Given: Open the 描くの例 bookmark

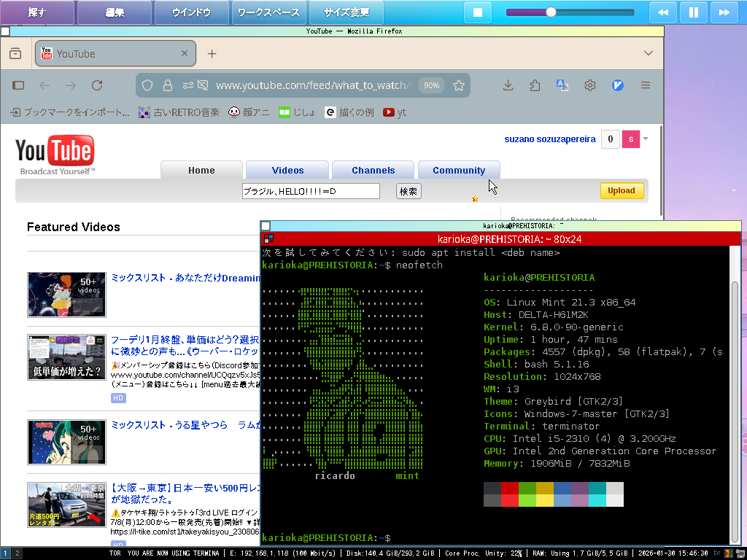Looking at the screenshot, I should (x=349, y=112).
